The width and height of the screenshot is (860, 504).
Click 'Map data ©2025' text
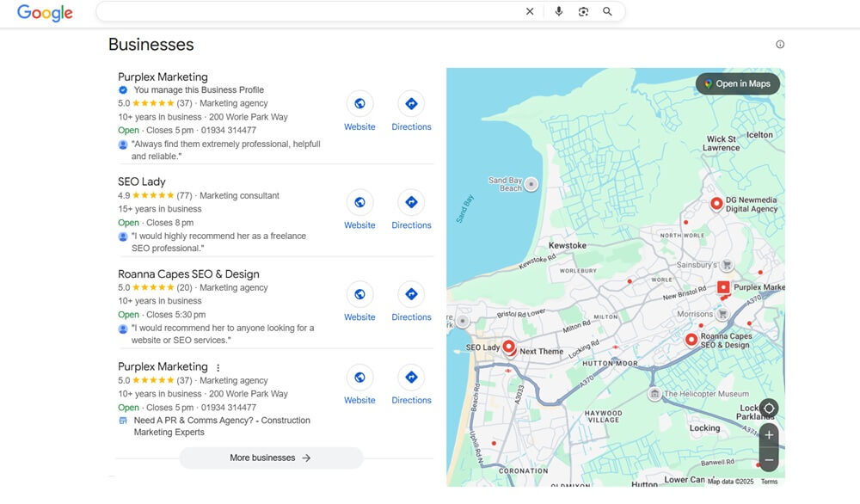[730, 482]
